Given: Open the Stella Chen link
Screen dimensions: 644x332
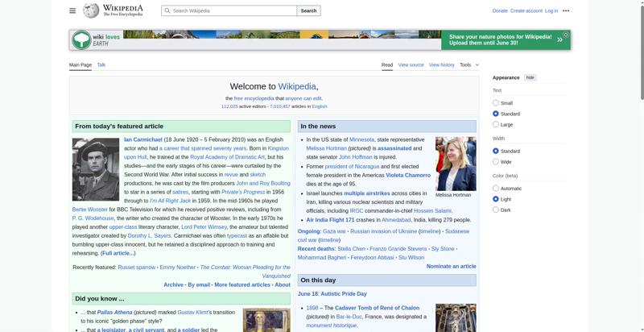Looking at the screenshot, I should click(351, 248).
